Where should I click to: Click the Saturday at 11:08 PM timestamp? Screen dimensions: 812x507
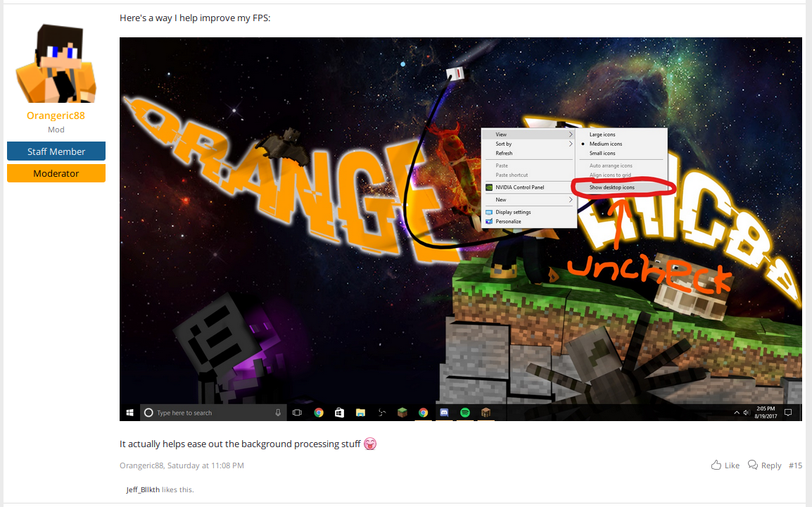205,465
